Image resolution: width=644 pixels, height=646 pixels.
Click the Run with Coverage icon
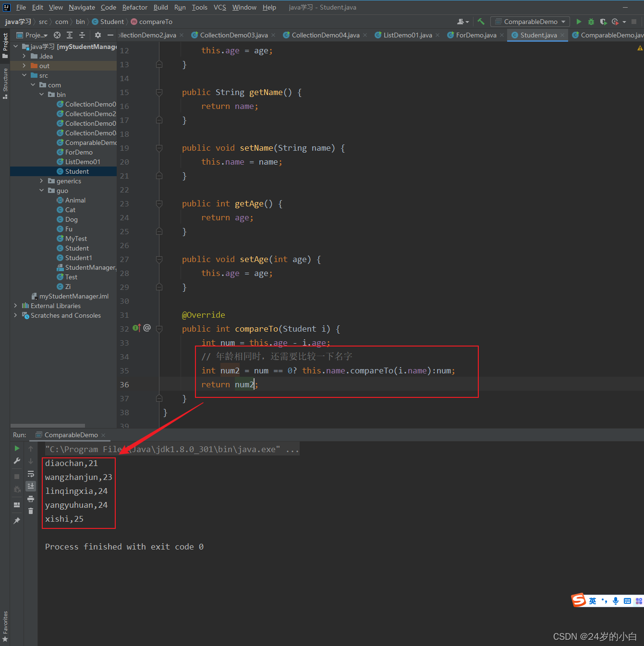pos(603,22)
